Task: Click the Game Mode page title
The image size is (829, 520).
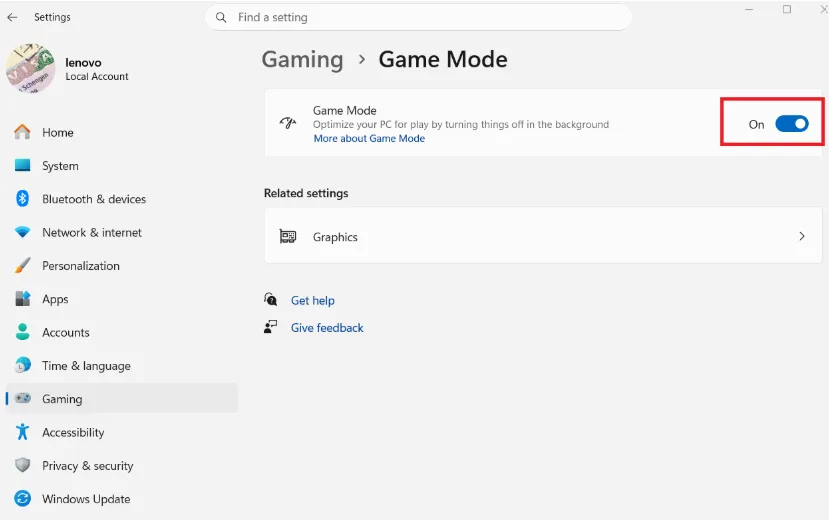Action: point(443,59)
